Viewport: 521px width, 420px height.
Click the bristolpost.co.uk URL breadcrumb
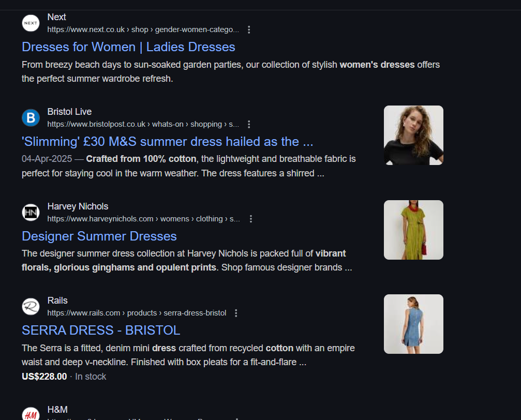(143, 124)
